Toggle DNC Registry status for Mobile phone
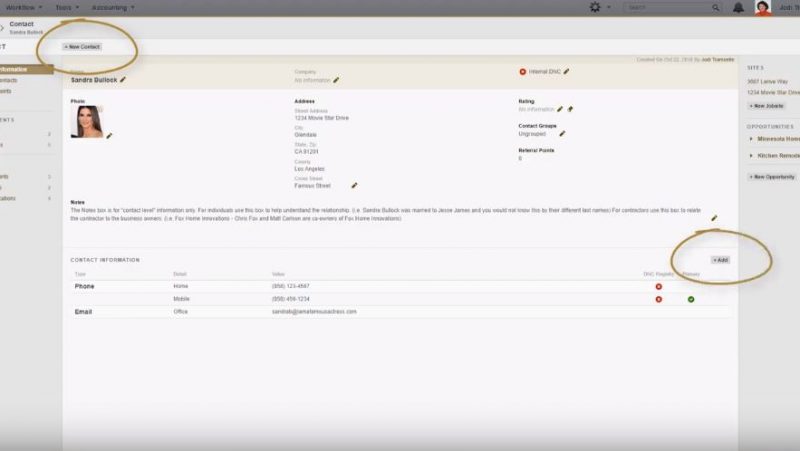Viewport: 800px width, 451px height. [659, 299]
